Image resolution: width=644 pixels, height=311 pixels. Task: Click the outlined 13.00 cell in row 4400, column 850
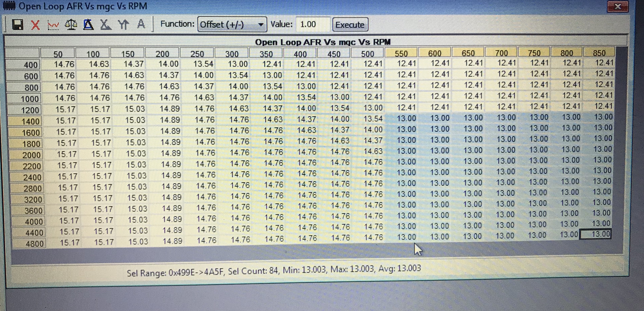pos(596,234)
